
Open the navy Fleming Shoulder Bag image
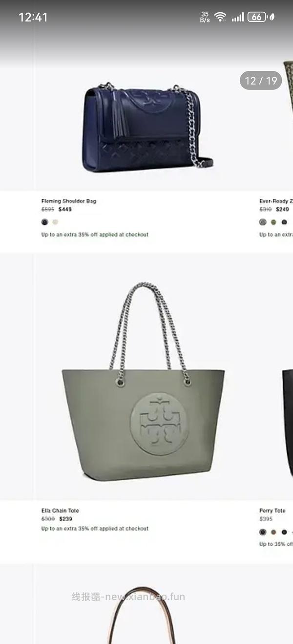[147, 128]
